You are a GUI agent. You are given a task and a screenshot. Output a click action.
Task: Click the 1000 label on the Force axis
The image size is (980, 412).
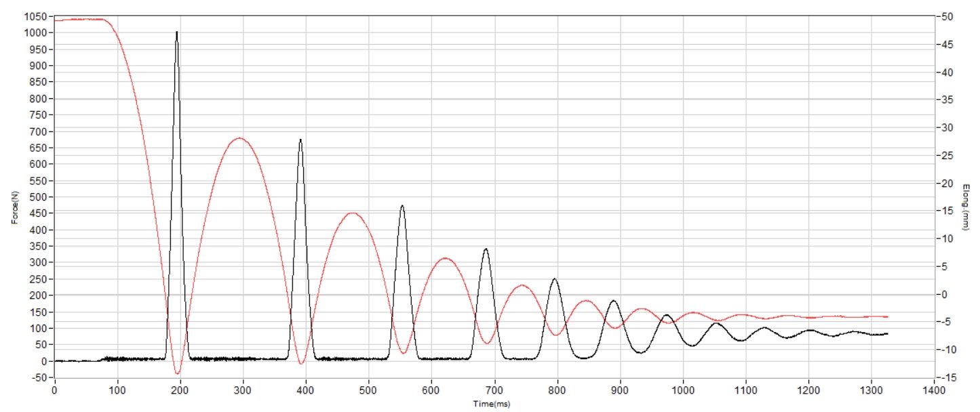pyautogui.click(x=36, y=33)
